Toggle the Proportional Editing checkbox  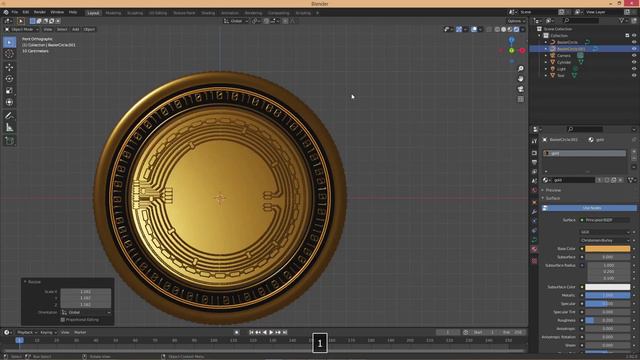[62, 320]
